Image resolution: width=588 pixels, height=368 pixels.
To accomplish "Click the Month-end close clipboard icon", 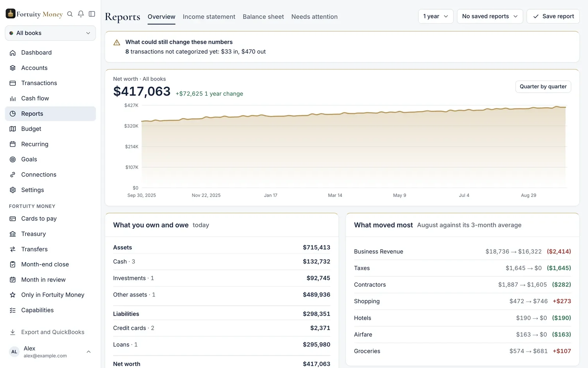I will [13, 265].
